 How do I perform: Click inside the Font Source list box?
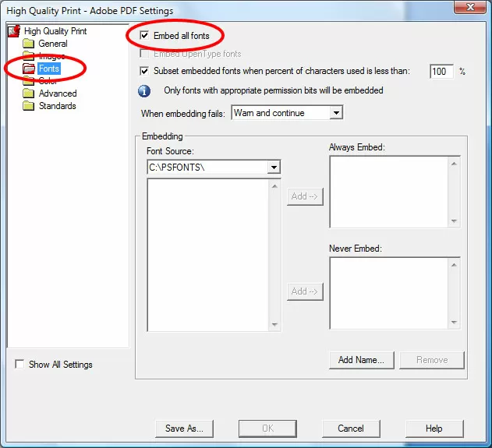(207, 255)
